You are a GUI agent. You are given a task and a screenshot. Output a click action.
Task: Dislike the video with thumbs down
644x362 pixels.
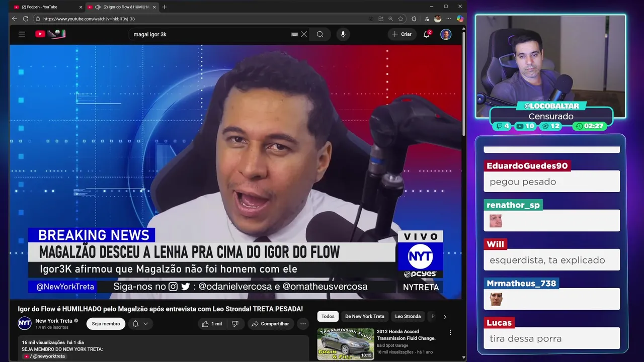(x=235, y=324)
